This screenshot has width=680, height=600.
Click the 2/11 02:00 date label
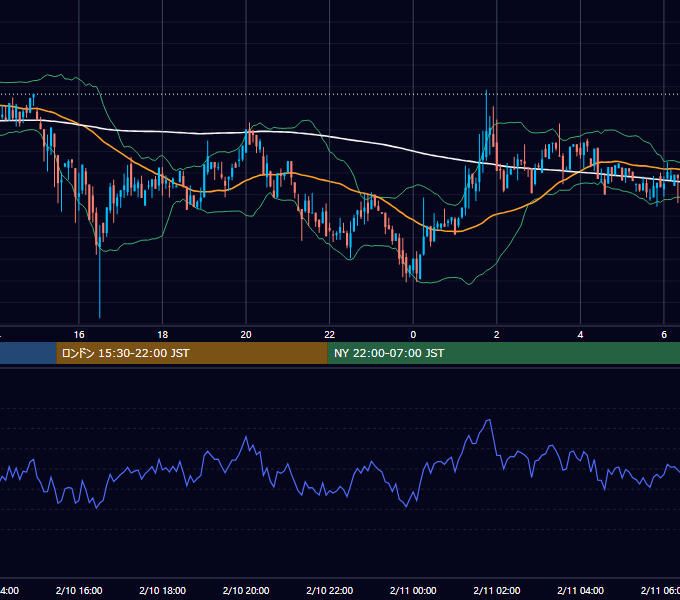click(497, 590)
